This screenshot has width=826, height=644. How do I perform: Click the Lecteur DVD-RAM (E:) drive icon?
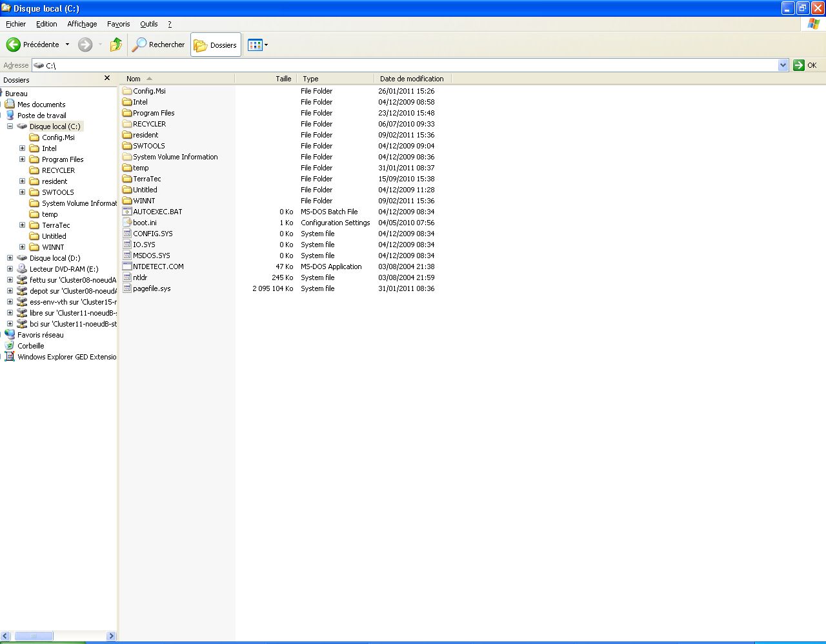22,269
